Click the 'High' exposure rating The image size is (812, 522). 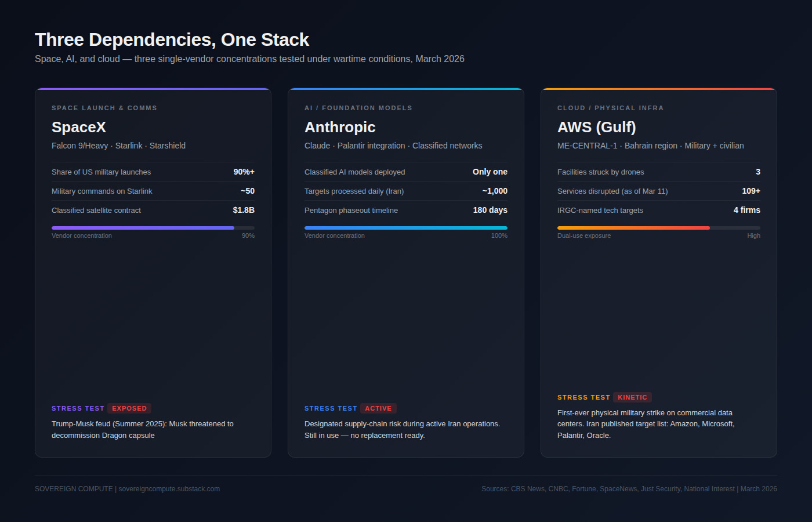[753, 235]
